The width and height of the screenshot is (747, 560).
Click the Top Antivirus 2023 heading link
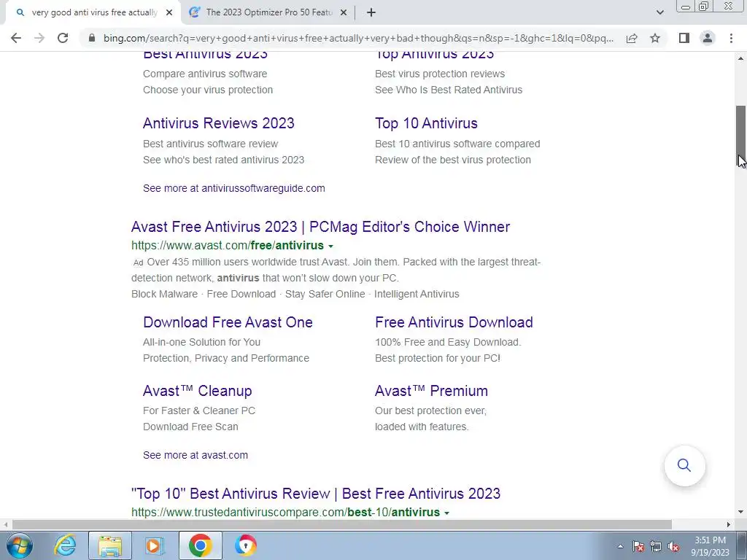[435, 54]
